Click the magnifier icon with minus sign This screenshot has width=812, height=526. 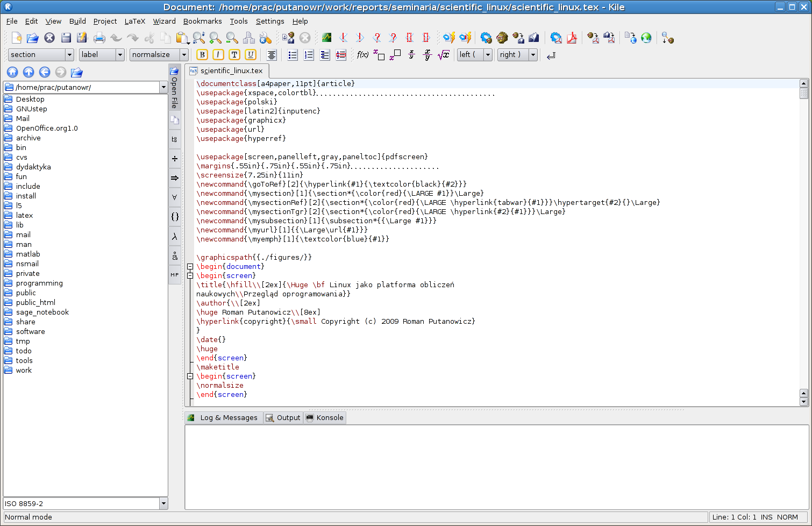[x=232, y=38]
